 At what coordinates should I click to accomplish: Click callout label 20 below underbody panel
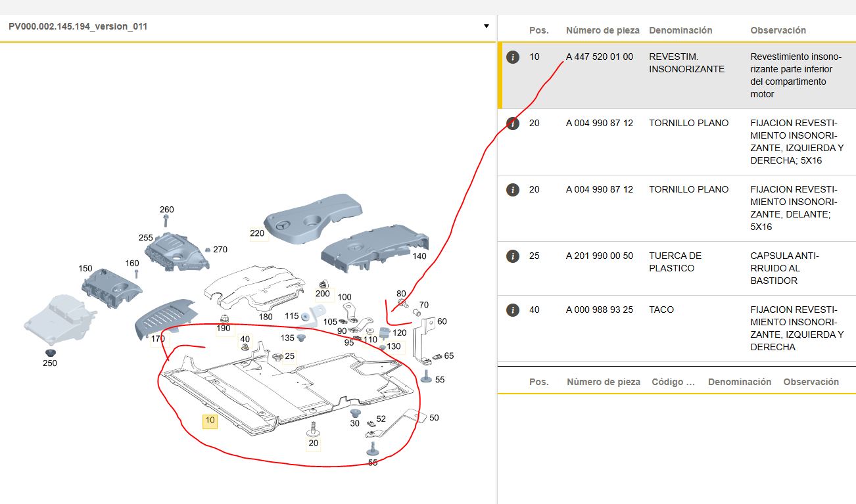tap(313, 444)
